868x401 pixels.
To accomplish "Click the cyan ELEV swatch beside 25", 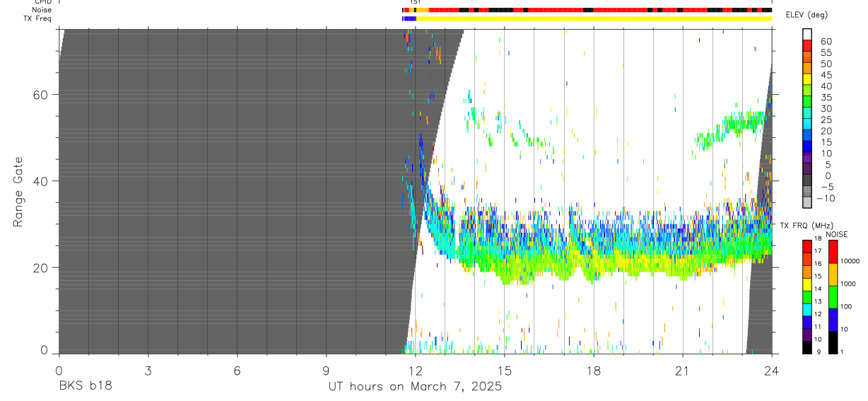I will coord(807,124).
